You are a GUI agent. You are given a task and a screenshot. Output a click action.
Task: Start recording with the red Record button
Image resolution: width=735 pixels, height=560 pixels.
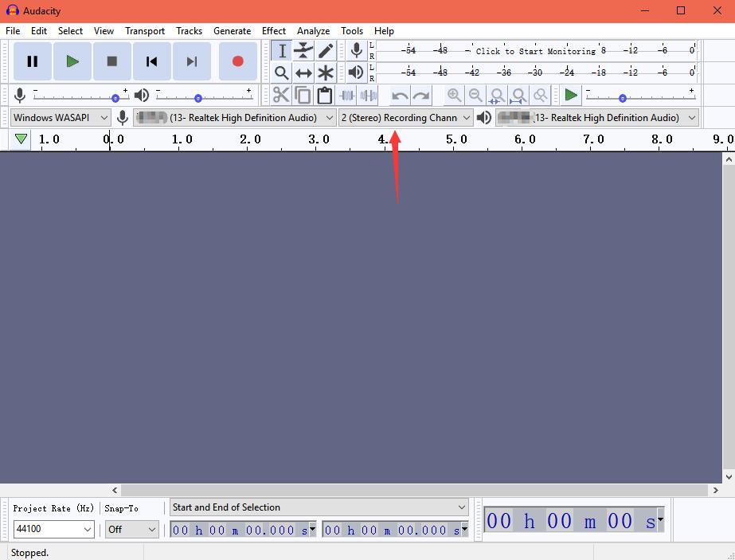tap(237, 61)
